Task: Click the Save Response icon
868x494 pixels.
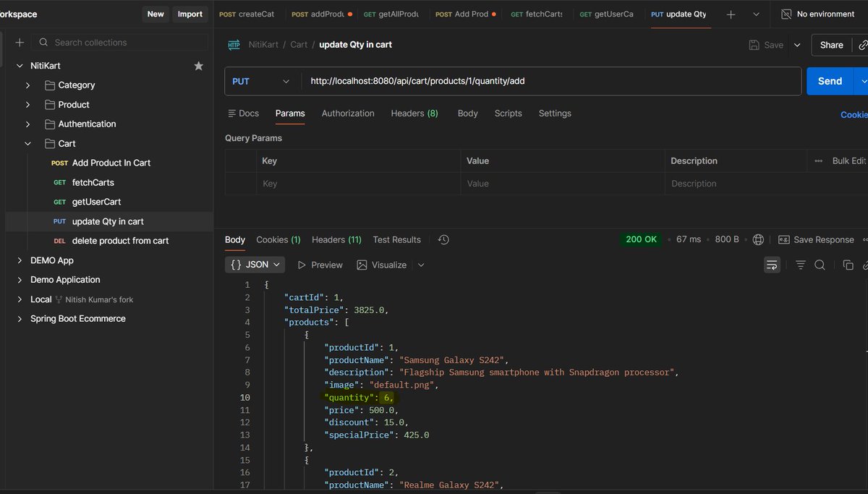Action: pos(783,239)
